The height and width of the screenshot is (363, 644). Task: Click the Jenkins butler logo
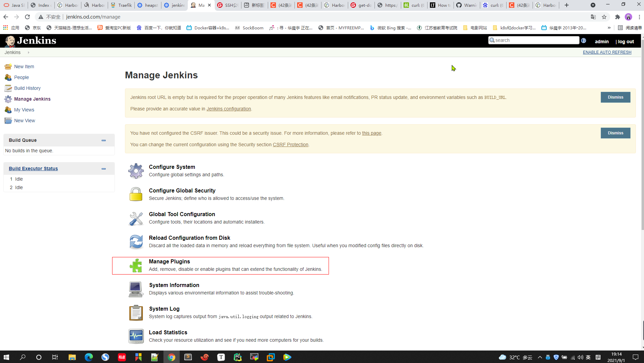(x=10, y=41)
